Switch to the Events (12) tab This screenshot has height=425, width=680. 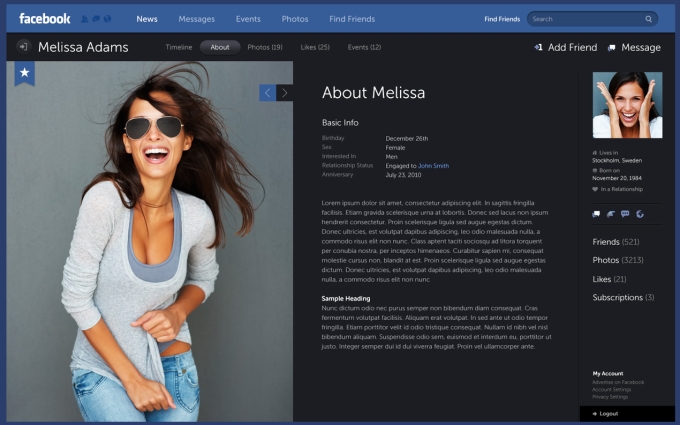tap(364, 47)
